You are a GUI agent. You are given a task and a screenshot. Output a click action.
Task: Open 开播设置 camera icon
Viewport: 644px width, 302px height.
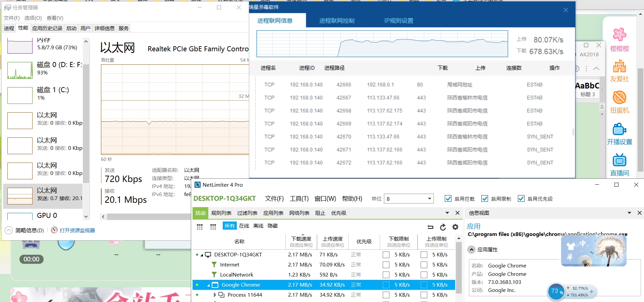coord(619,129)
